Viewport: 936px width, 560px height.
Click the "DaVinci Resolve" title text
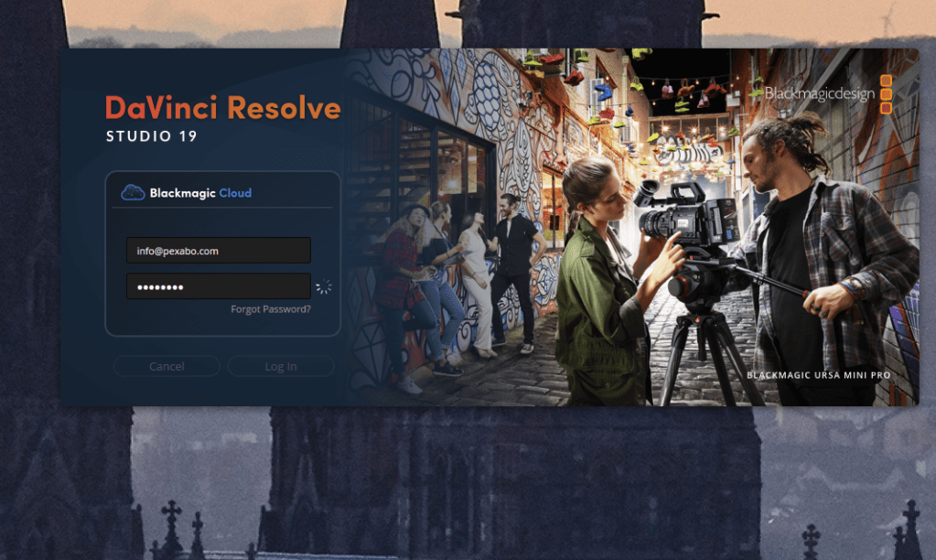tap(223, 108)
